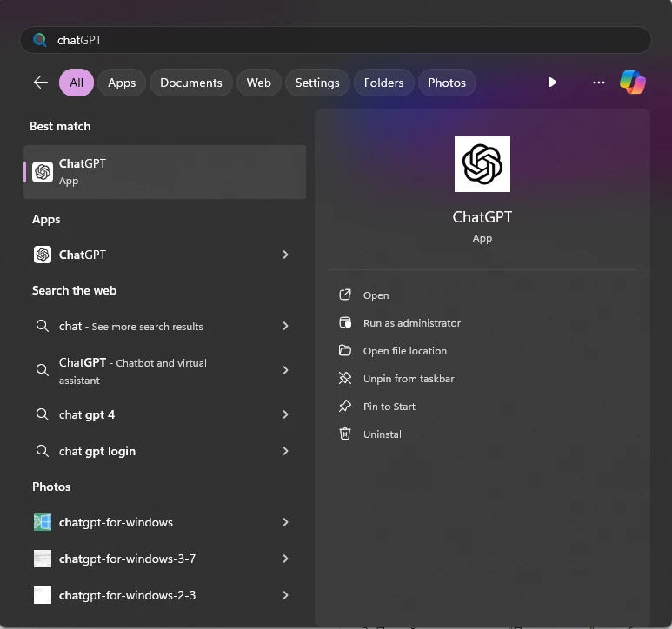Select 'chat gpt login' web suggestion
Viewport: 672px width, 629px height.
tap(164, 451)
